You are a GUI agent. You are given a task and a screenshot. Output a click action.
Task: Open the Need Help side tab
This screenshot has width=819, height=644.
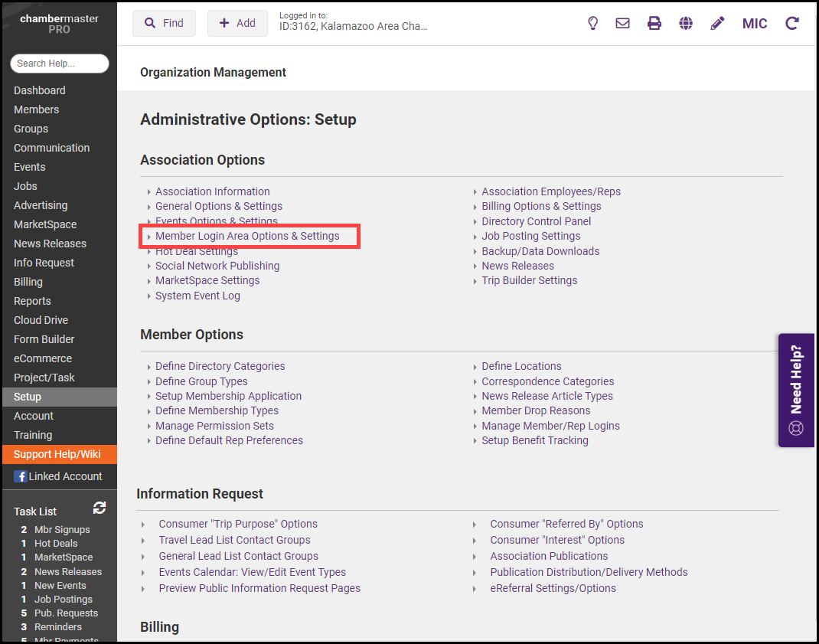click(796, 390)
